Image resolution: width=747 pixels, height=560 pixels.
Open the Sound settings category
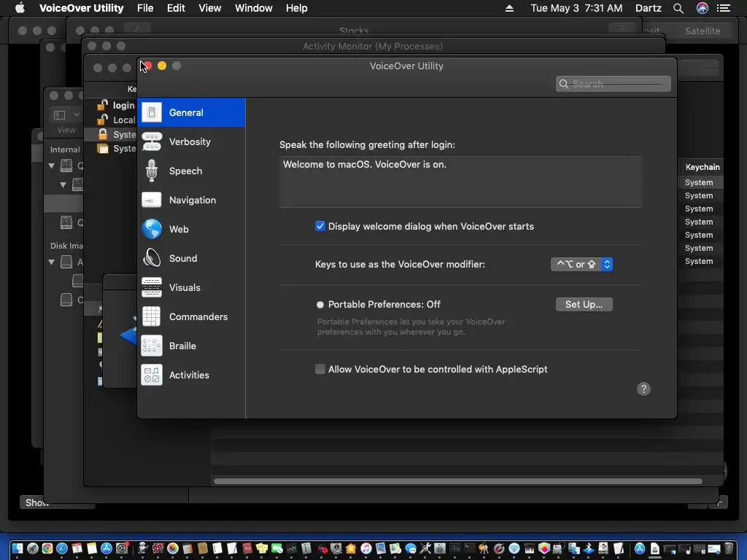click(191, 258)
